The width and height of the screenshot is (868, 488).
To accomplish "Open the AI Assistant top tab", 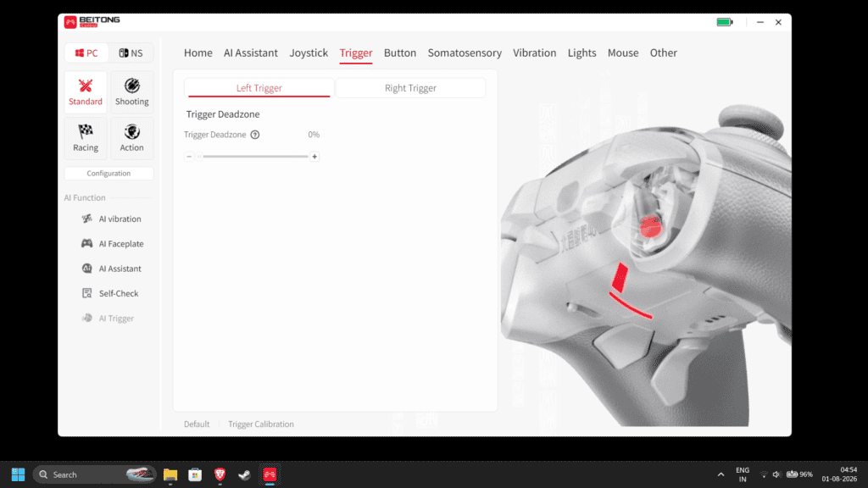I will tap(251, 53).
